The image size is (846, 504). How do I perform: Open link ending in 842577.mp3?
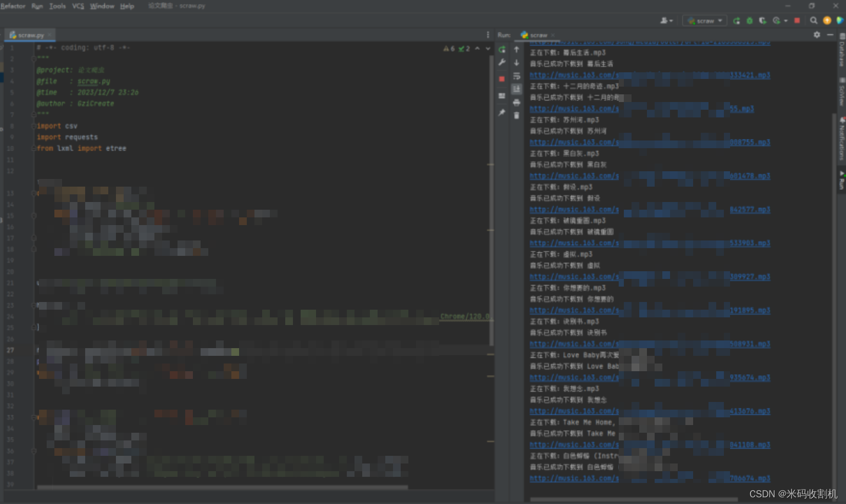pos(650,209)
